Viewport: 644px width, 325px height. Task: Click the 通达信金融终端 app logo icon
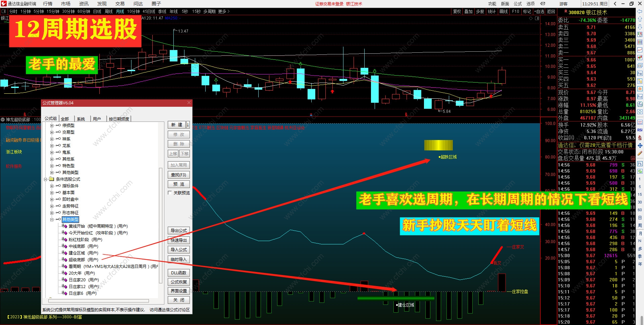pos(4,4)
